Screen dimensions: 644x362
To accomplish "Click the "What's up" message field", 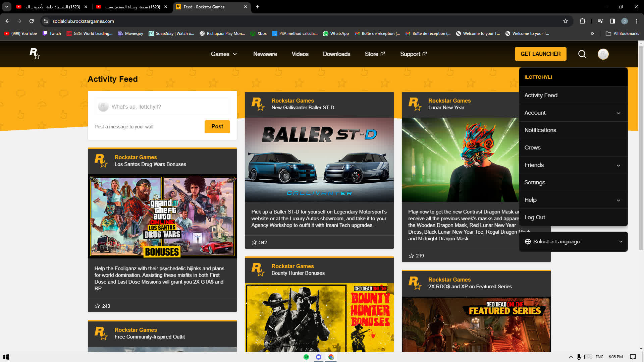I will point(162,107).
